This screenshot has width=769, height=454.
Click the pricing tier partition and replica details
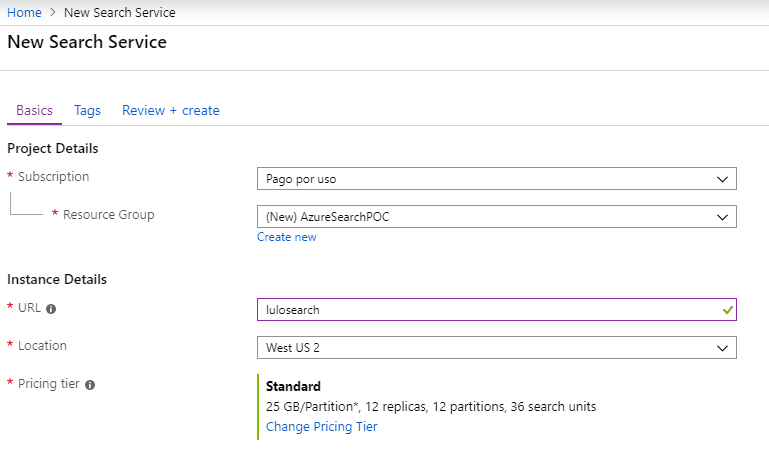[x=431, y=406]
